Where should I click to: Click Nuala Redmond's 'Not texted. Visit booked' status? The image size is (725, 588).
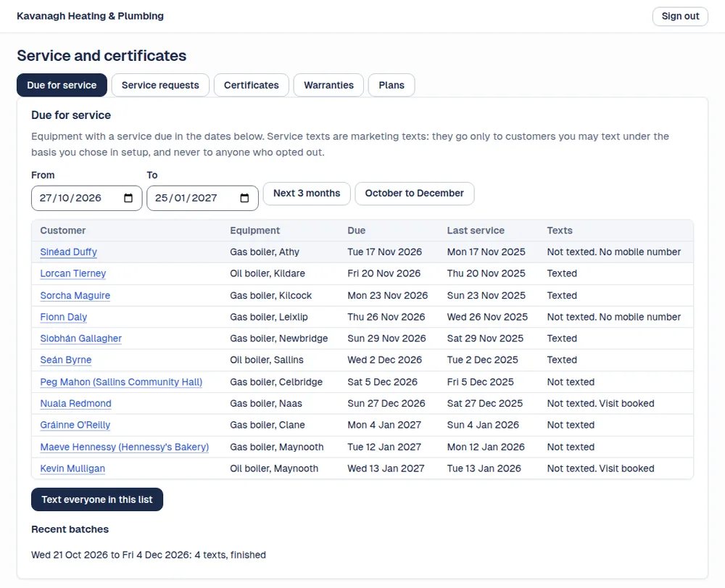pyautogui.click(x=600, y=403)
